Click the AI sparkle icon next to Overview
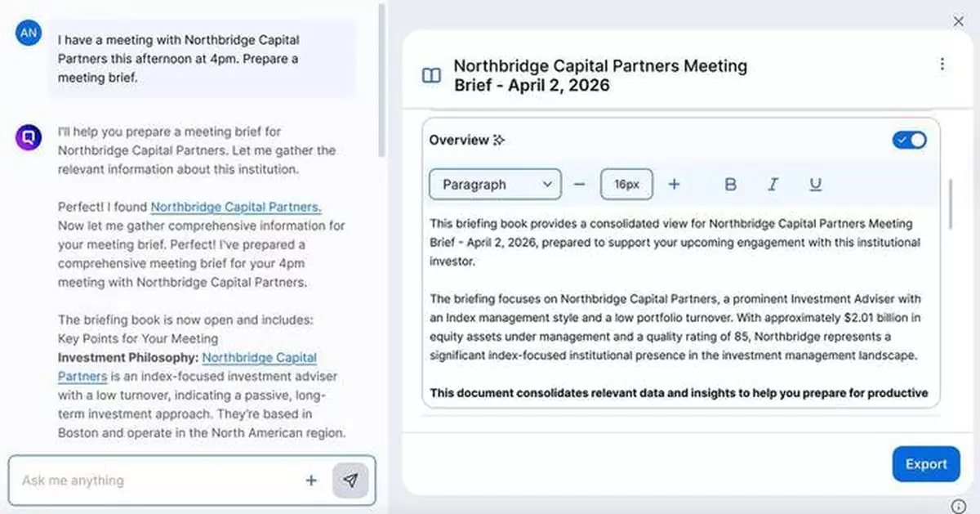This screenshot has width=980, height=514. 499,141
